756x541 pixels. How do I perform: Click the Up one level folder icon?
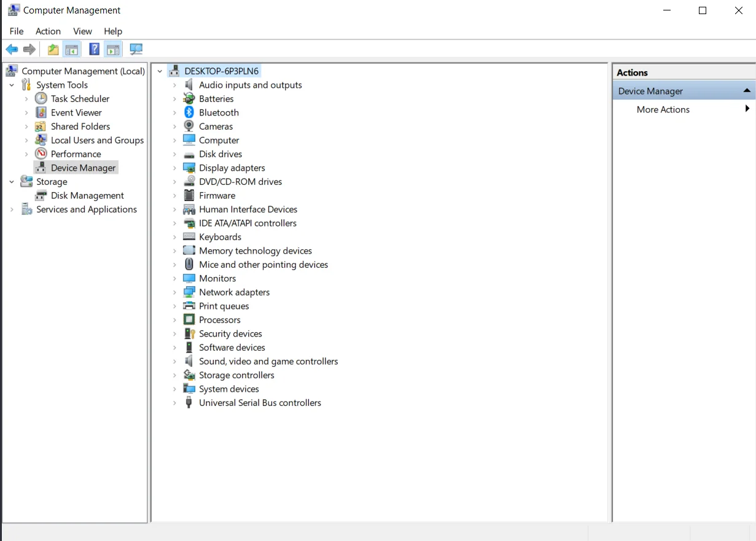pos(53,49)
